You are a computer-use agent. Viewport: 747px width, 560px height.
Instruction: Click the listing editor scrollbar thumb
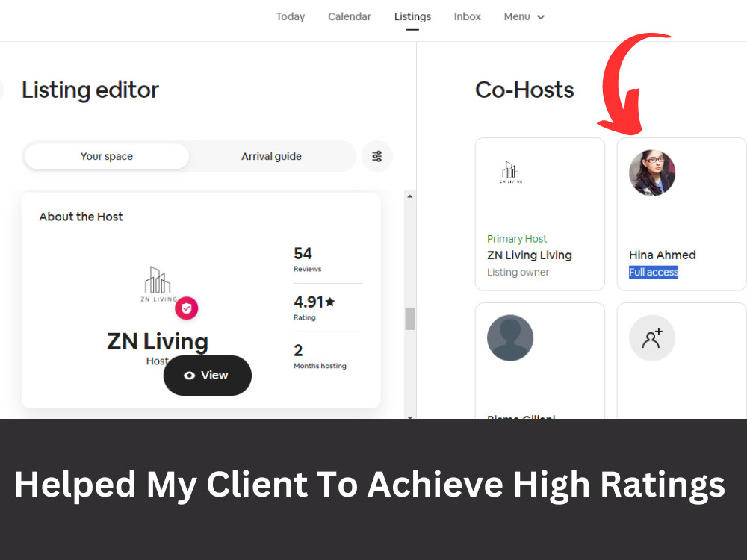tap(409, 319)
